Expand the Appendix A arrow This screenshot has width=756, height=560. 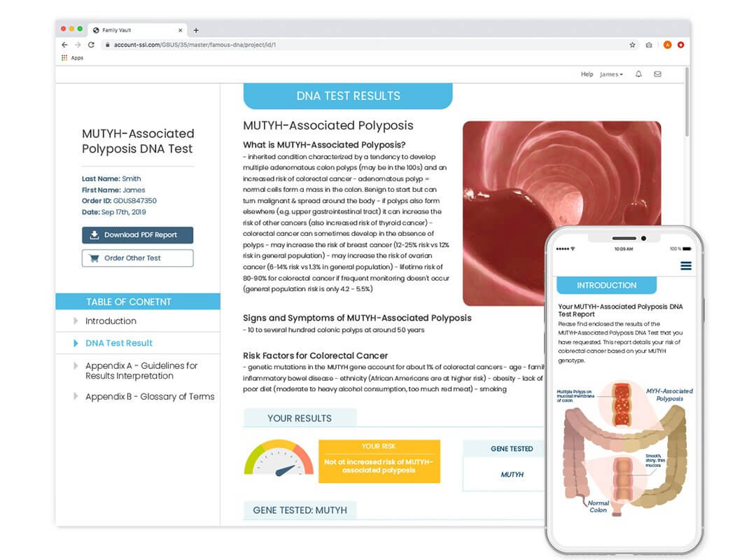(x=76, y=365)
